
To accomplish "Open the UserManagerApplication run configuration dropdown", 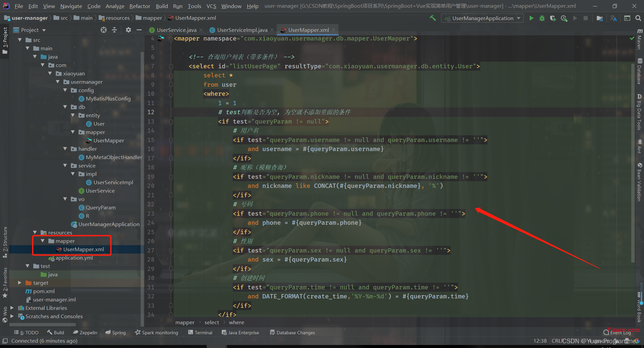I will click(x=482, y=18).
